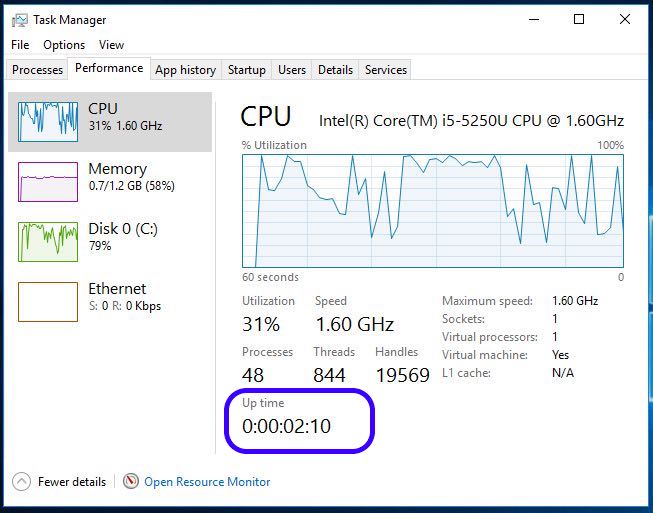Click the CPU utilization graph
This screenshot has height=513, width=653.
click(432, 211)
